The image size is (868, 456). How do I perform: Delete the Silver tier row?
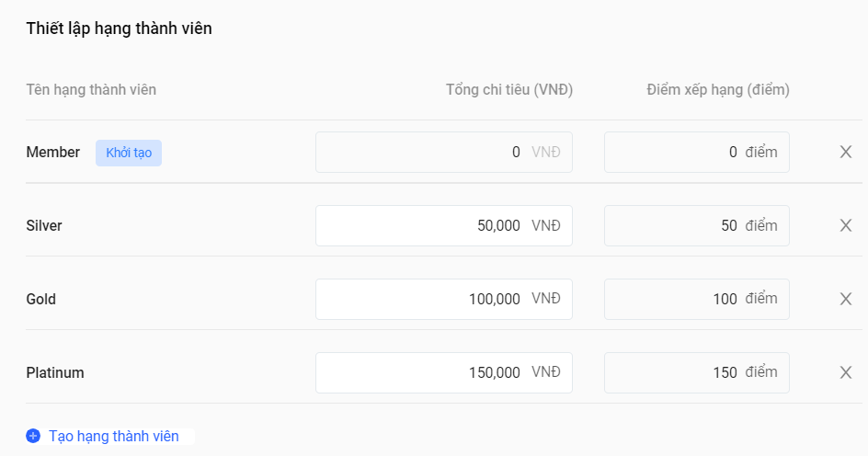(845, 226)
